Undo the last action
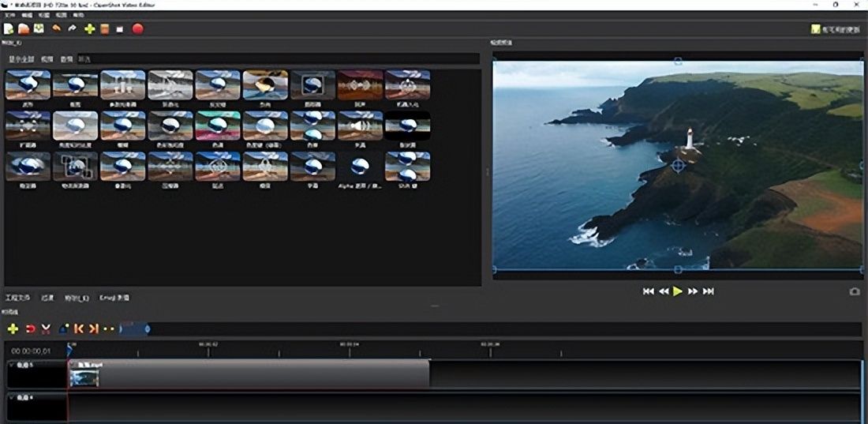 56,28
